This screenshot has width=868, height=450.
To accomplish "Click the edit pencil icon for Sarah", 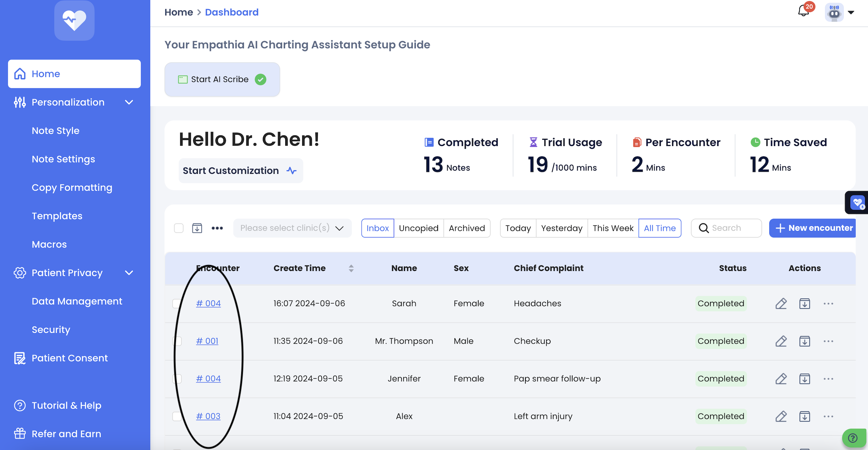I will point(781,304).
